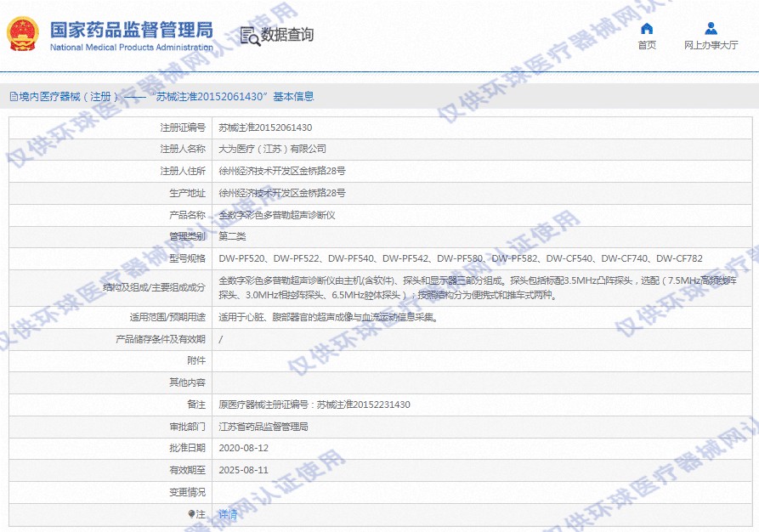Select the 适用于心脏、腹部器官 intended-use text
This screenshot has height=532, width=759.
(328, 317)
